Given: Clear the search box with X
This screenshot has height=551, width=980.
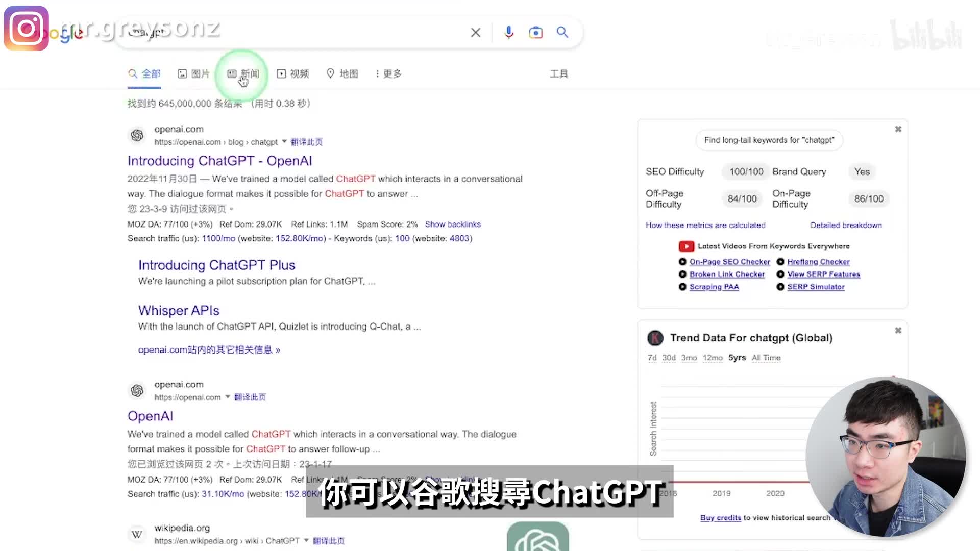Looking at the screenshot, I should 475,33.
